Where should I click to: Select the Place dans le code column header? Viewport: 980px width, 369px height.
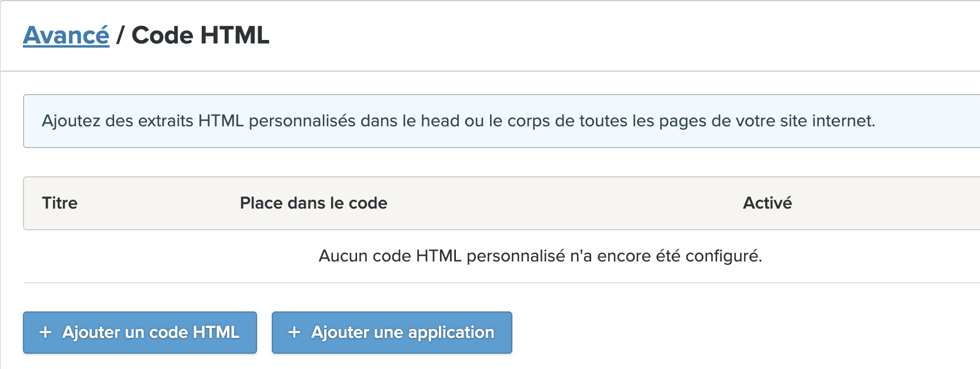click(x=314, y=203)
